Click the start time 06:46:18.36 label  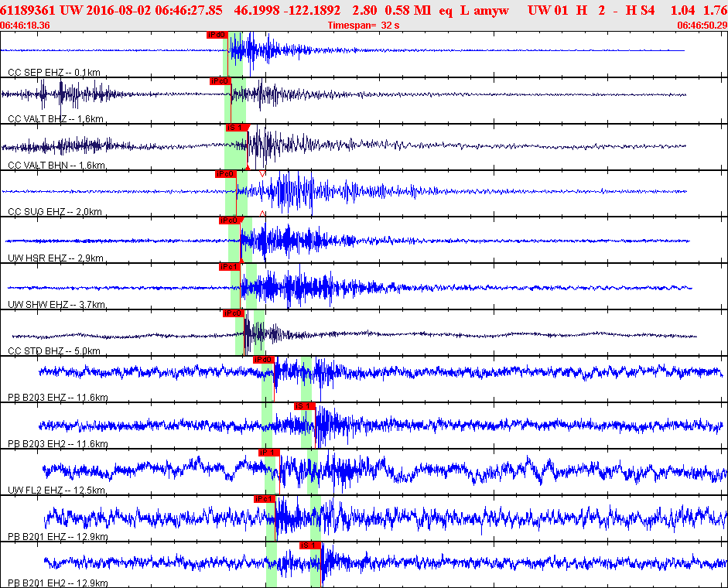(x=26, y=26)
